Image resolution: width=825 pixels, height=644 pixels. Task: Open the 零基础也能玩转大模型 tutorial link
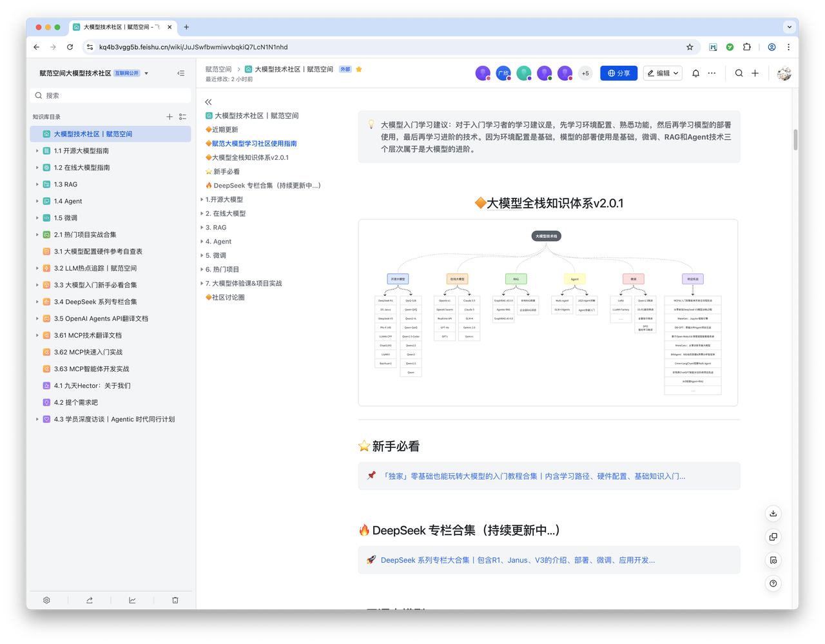click(534, 476)
